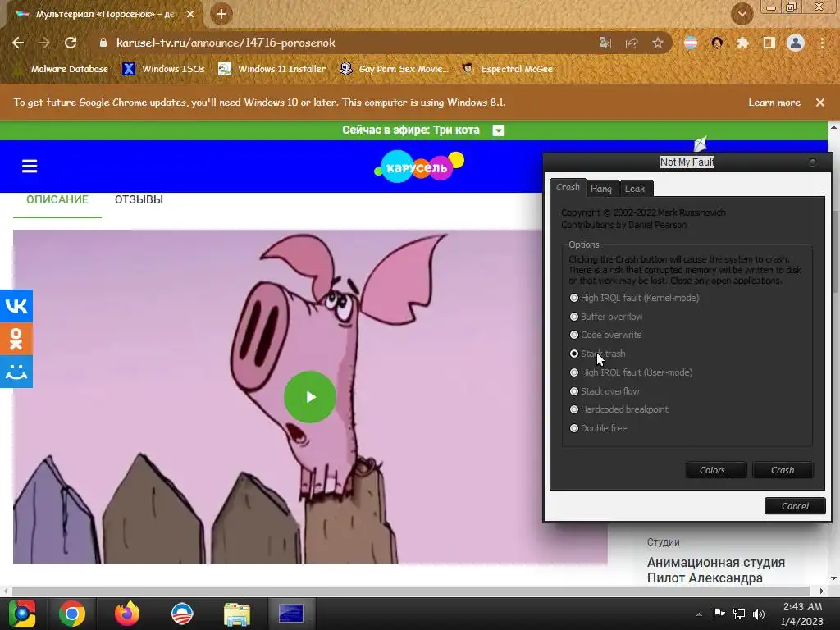Image resolution: width=840 pixels, height=630 pixels.
Task: Click Cancel in Not My Fault dialog
Action: (x=795, y=505)
